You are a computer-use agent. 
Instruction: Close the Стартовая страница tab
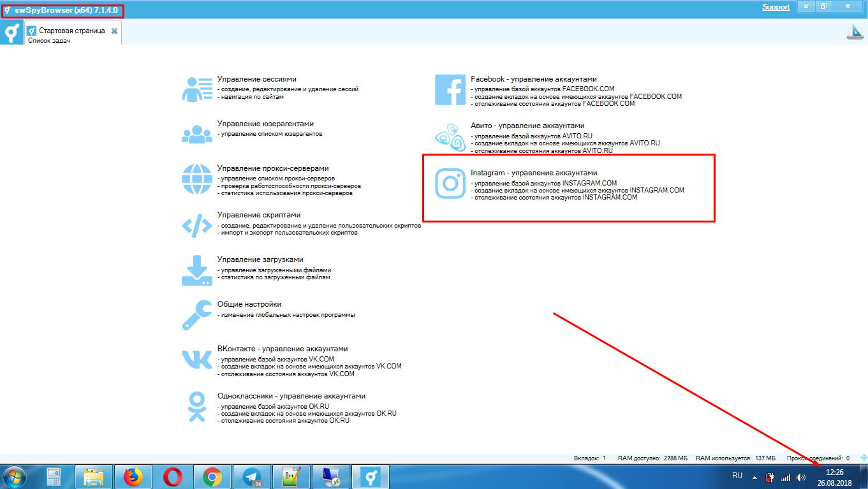[x=114, y=31]
